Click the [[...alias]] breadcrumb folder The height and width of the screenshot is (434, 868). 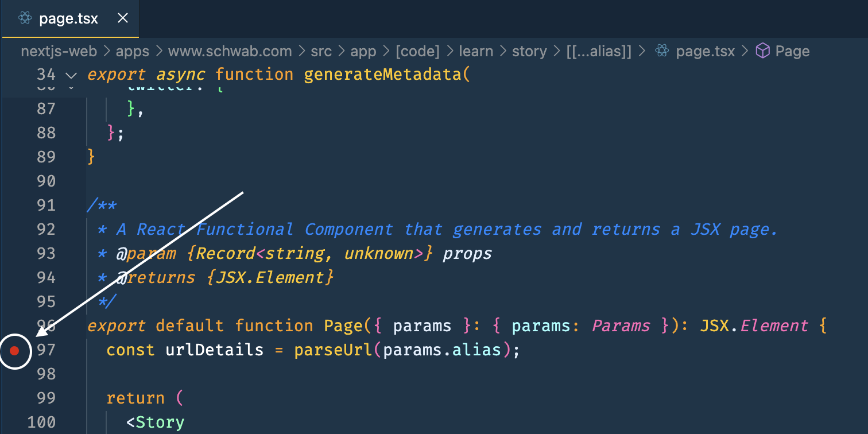click(x=599, y=51)
